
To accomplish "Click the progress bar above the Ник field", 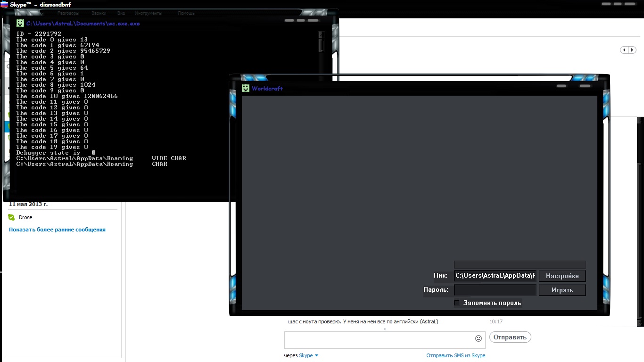I will [520, 265].
